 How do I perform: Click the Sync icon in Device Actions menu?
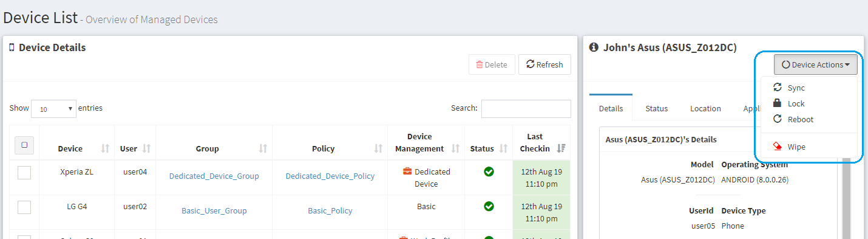(777, 88)
